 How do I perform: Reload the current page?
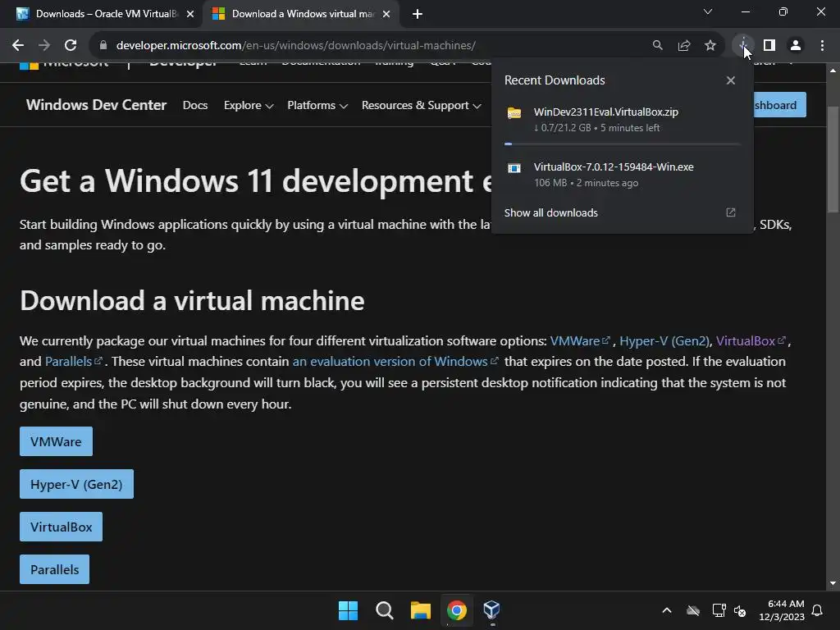71,46
